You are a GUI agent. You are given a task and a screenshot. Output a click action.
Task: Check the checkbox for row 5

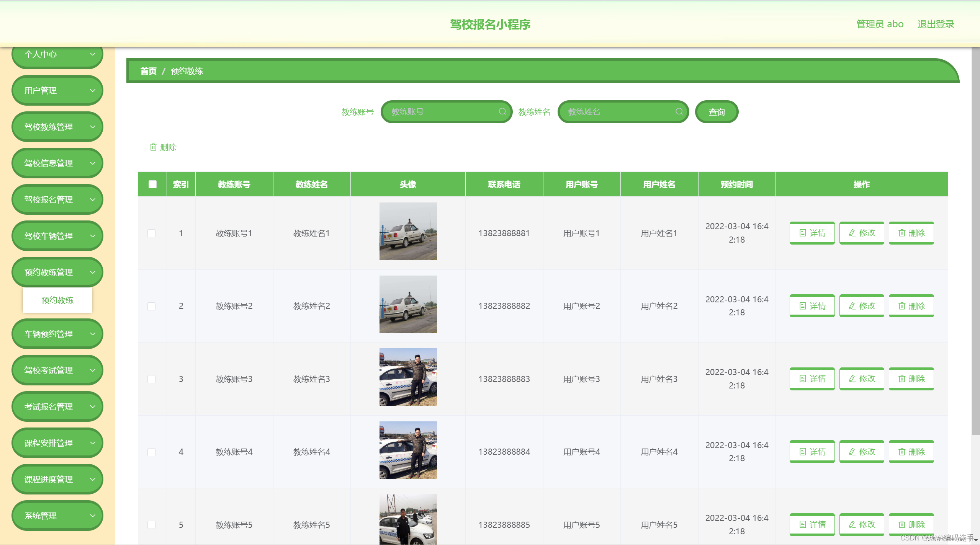[x=152, y=525]
